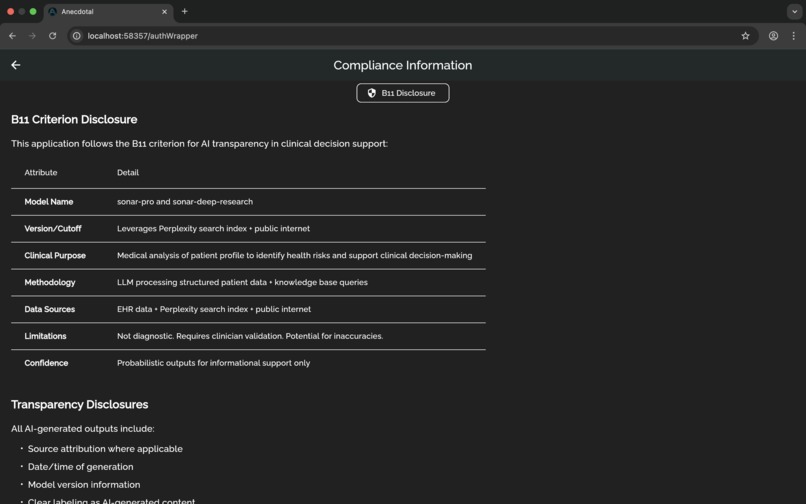Click the B11 Criterion Disclosure heading
The image size is (806, 504).
point(74,119)
